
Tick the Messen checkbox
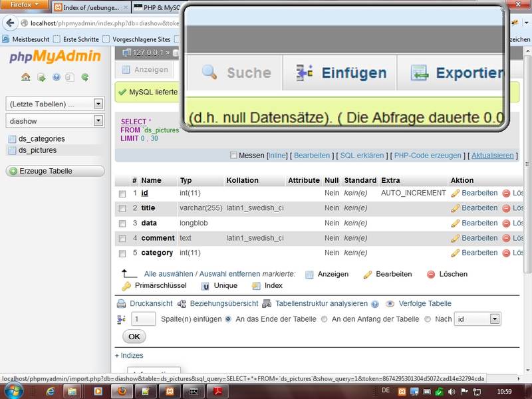click(233, 156)
